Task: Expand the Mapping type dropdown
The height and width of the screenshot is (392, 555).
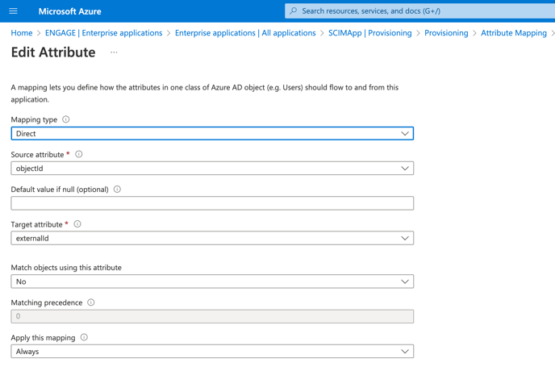Action: click(x=212, y=133)
